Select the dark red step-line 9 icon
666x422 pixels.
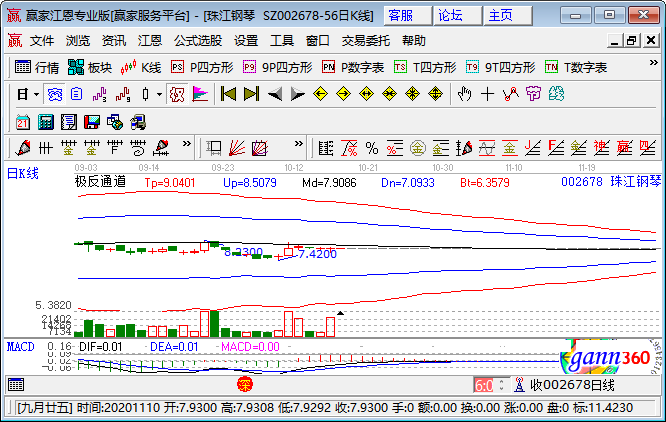[123, 94]
